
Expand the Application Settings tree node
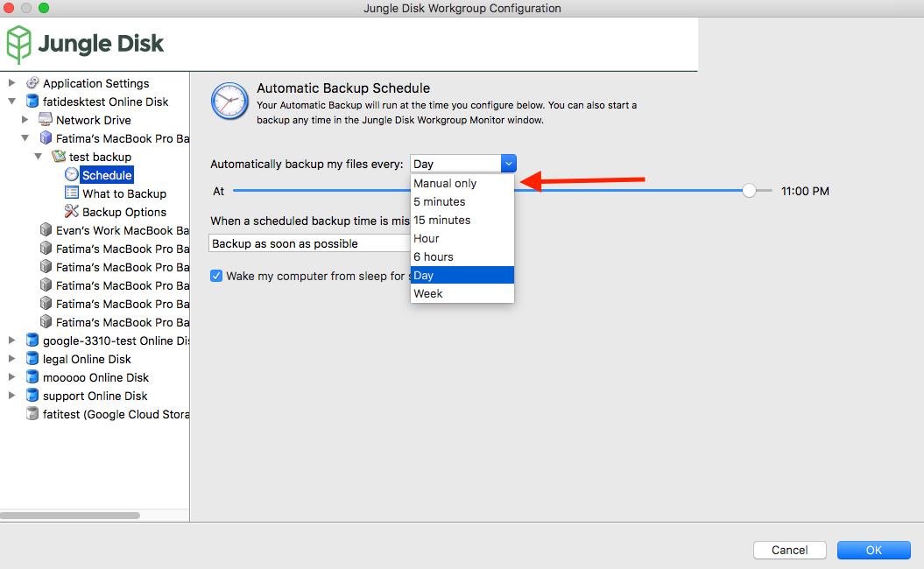tap(11, 83)
